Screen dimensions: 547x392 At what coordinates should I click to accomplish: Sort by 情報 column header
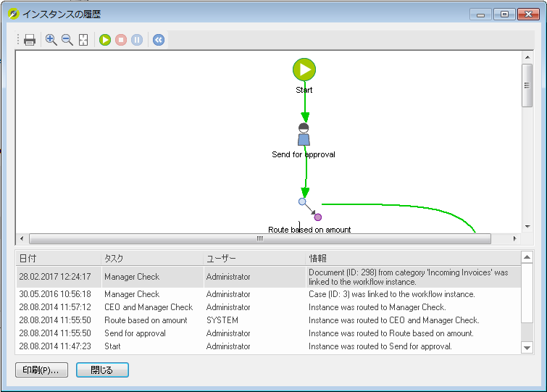(x=413, y=259)
